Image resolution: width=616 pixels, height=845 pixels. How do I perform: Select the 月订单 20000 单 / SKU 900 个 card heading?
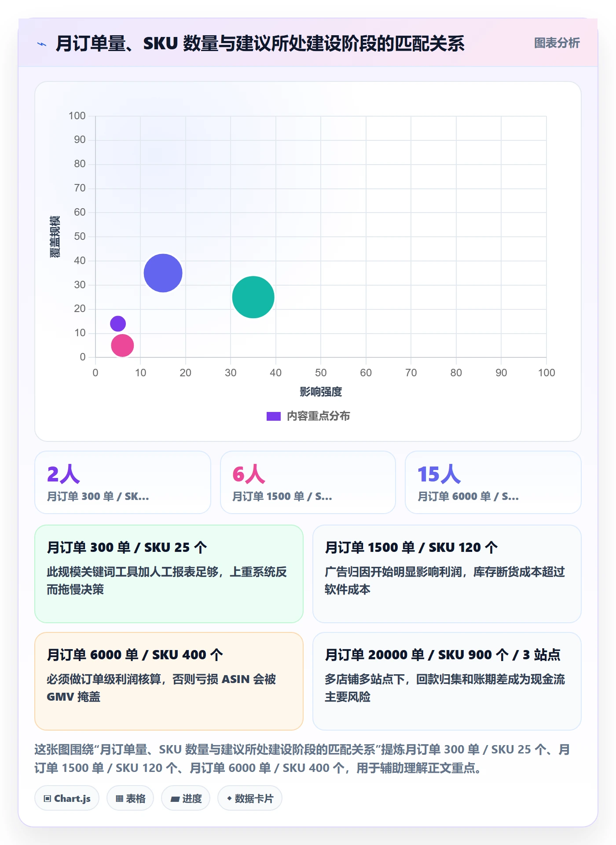(443, 655)
